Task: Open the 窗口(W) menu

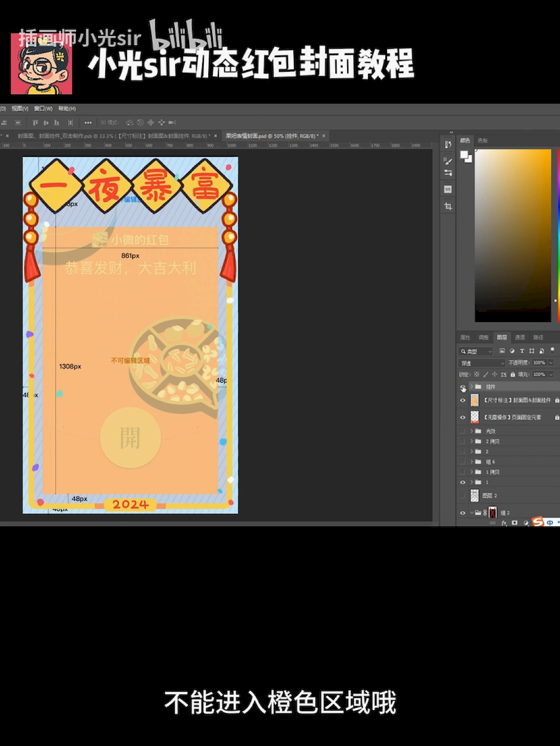Action: coord(43,109)
